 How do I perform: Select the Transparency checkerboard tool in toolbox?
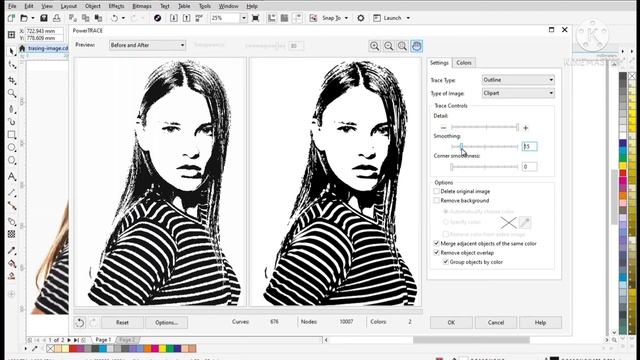[x=12, y=234]
